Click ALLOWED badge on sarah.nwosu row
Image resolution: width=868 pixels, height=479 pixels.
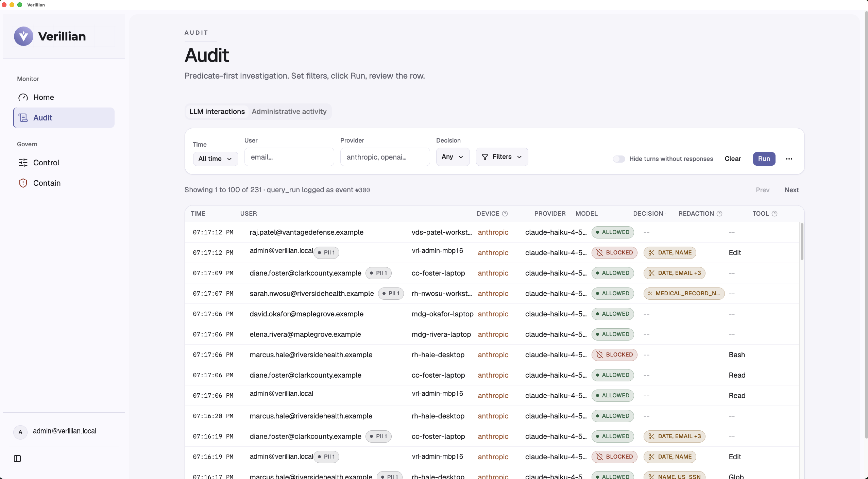click(x=613, y=294)
